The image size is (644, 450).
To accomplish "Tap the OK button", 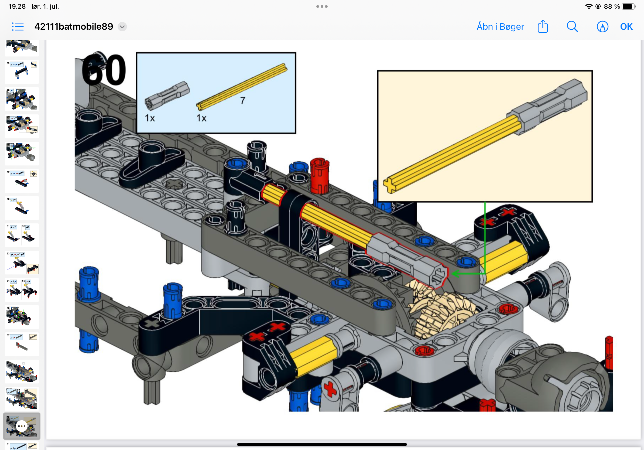I will tap(626, 26).
